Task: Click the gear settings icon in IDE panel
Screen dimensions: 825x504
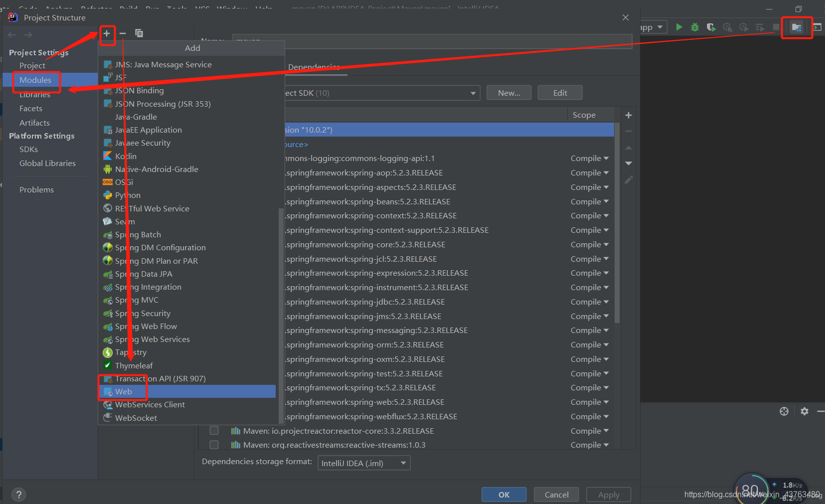Action: [x=805, y=411]
